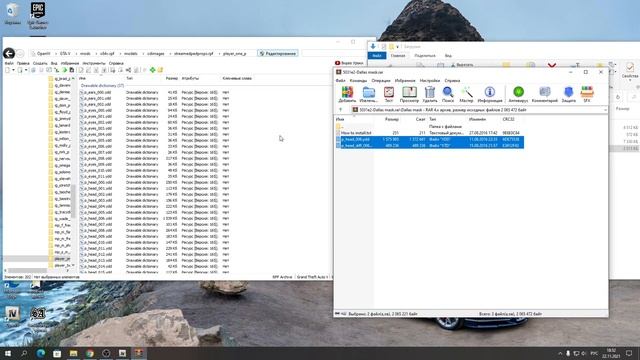Click WinRAR Antivirus (Антивирус) toolbar icon
Viewport: 640px width, 360px height.
click(x=518, y=94)
